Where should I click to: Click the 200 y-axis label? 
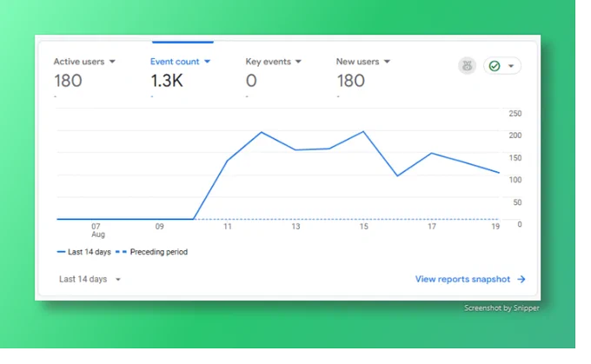[x=515, y=136]
